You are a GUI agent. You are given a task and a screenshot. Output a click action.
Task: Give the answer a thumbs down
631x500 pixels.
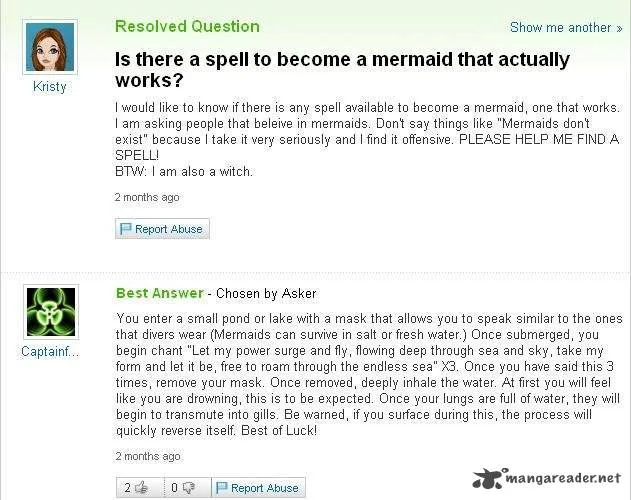[x=188, y=488]
